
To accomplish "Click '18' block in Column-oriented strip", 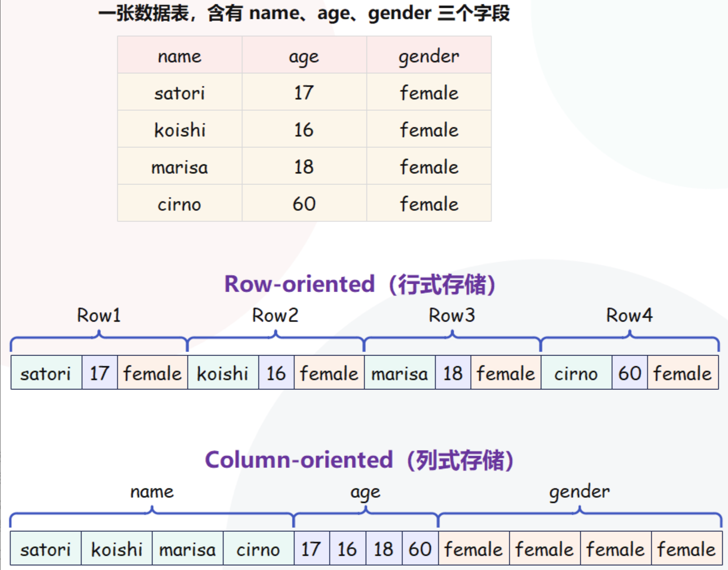I will coord(384,548).
